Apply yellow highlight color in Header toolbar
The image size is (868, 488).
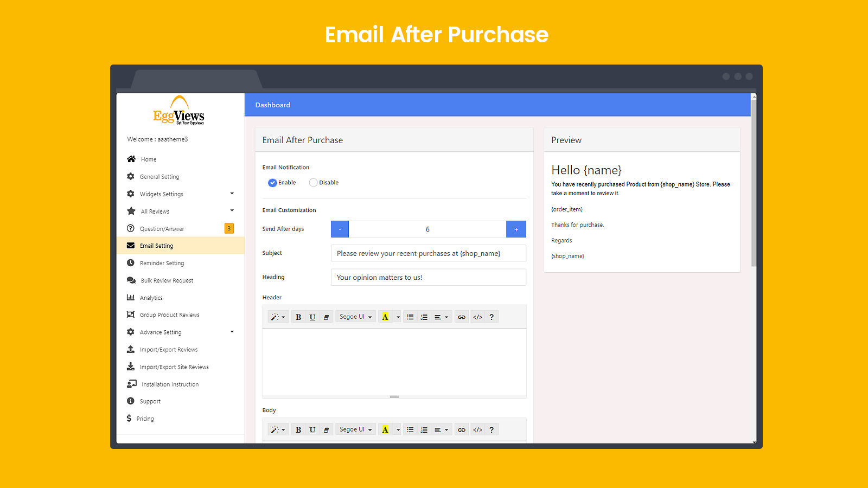pyautogui.click(x=385, y=317)
